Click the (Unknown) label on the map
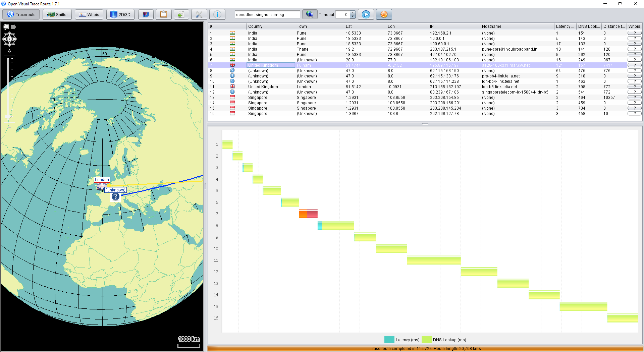This screenshot has height=352, width=644. pyautogui.click(x=115, y=190)
